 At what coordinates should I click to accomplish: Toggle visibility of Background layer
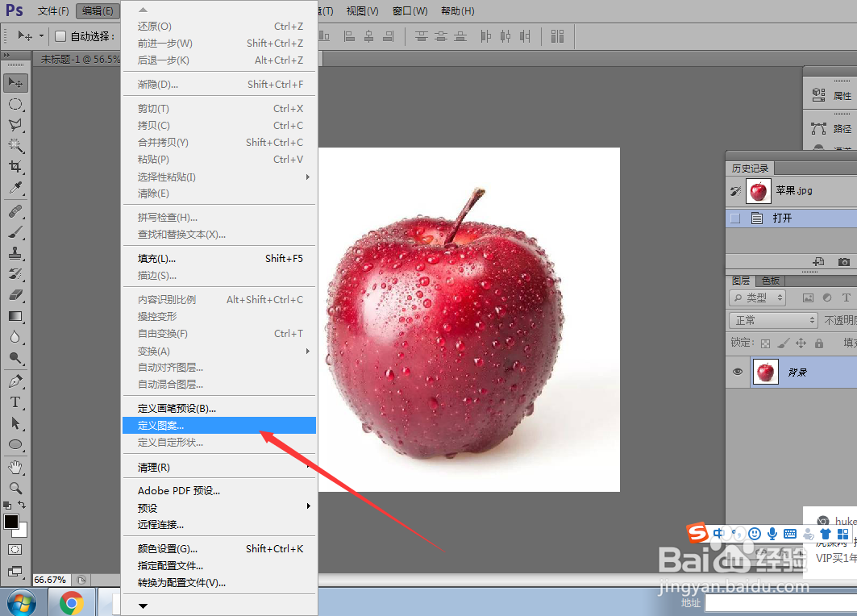738,372
